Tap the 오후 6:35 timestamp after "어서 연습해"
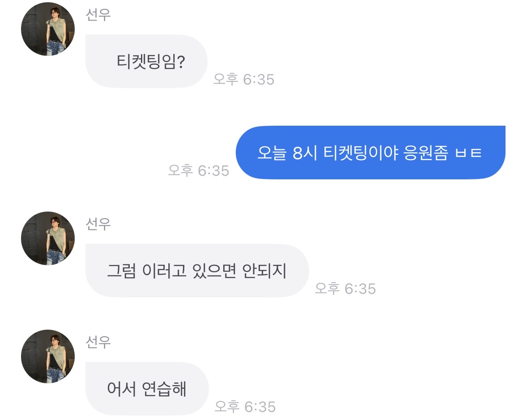The image size is (527, 420). pyautogui.click(x=245, y=407)
